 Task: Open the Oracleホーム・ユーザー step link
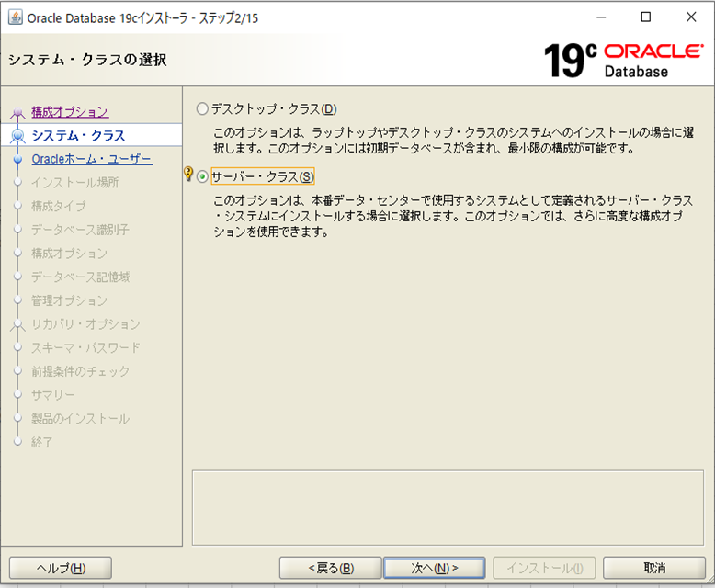[x=91, y=159]
